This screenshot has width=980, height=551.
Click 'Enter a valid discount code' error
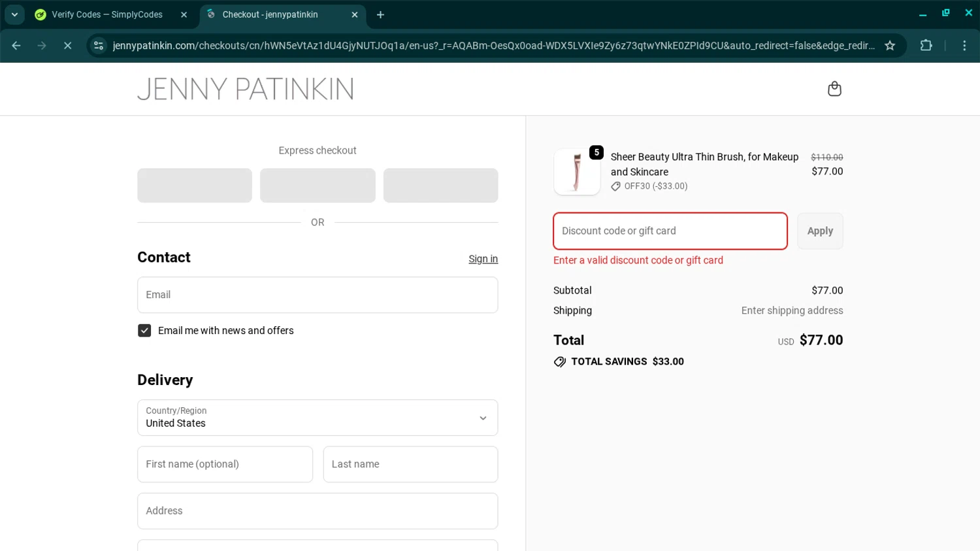coord(638,260)
